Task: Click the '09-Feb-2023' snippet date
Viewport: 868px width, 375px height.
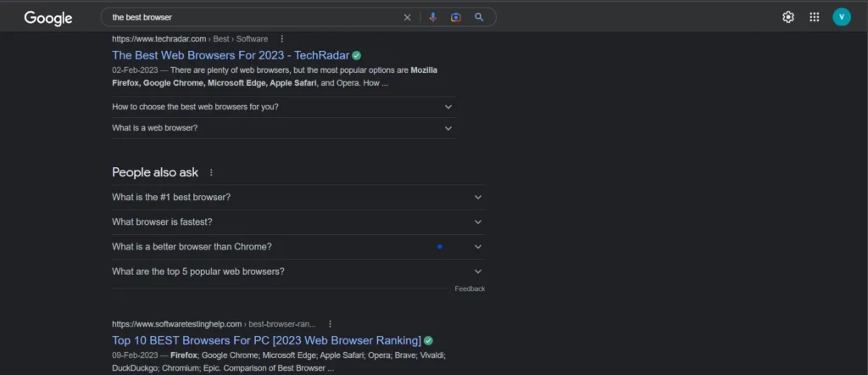Action: coord(135,355)
